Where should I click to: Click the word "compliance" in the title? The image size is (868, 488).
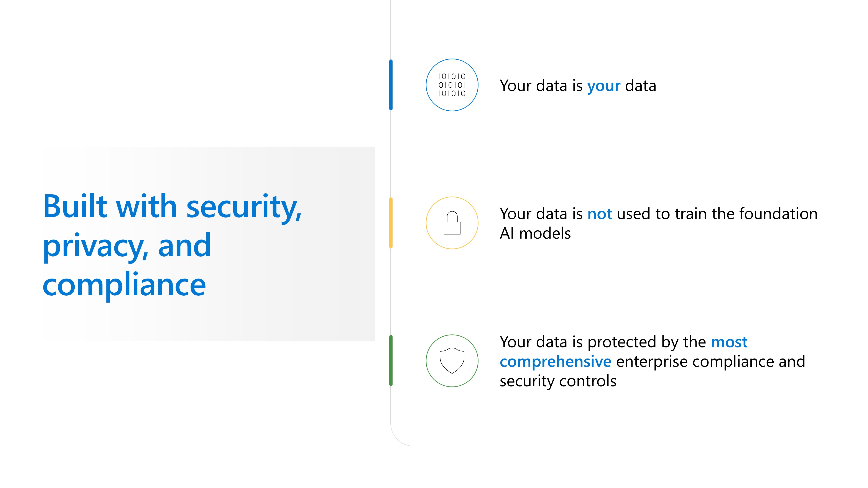click(x=124, y=285)
